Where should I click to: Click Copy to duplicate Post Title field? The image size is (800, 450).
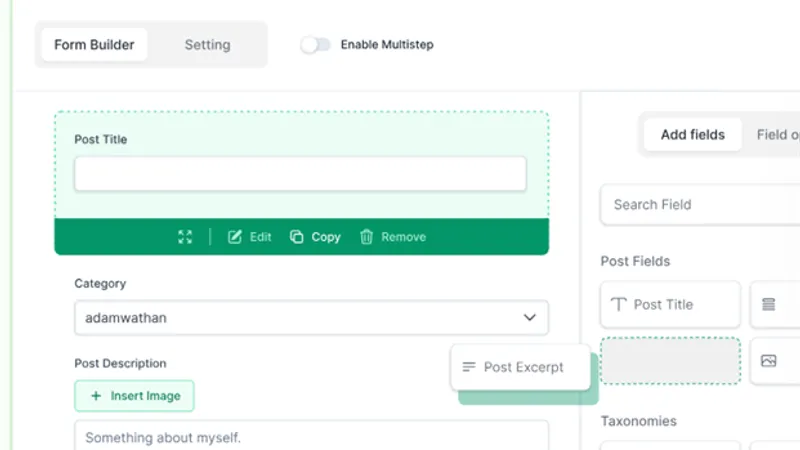315,237
